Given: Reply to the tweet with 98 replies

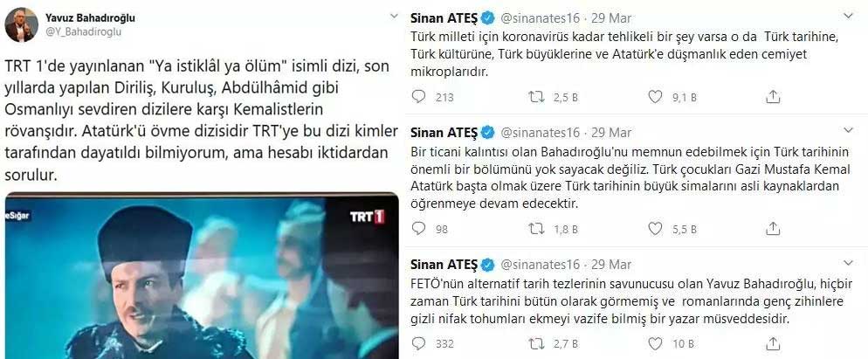Looking at the screenshot, I should pyautogui.click(x=419, y=228).
